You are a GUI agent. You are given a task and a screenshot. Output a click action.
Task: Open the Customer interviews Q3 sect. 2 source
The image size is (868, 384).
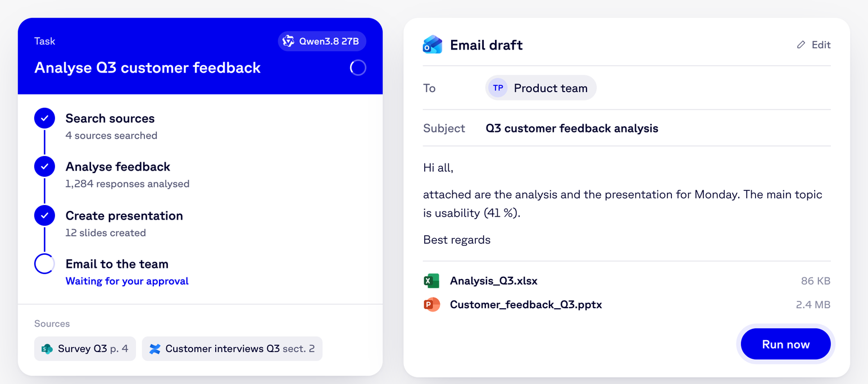click(232, 349)
